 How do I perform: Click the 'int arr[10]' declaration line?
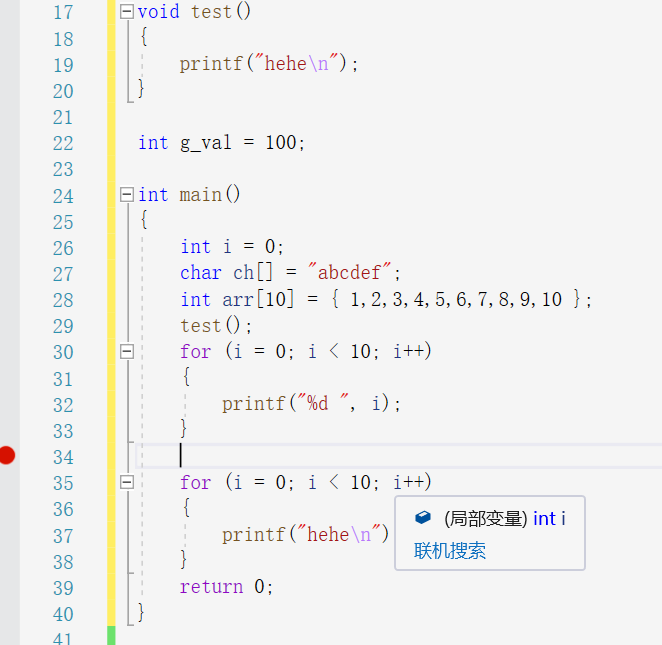(386, 299)
